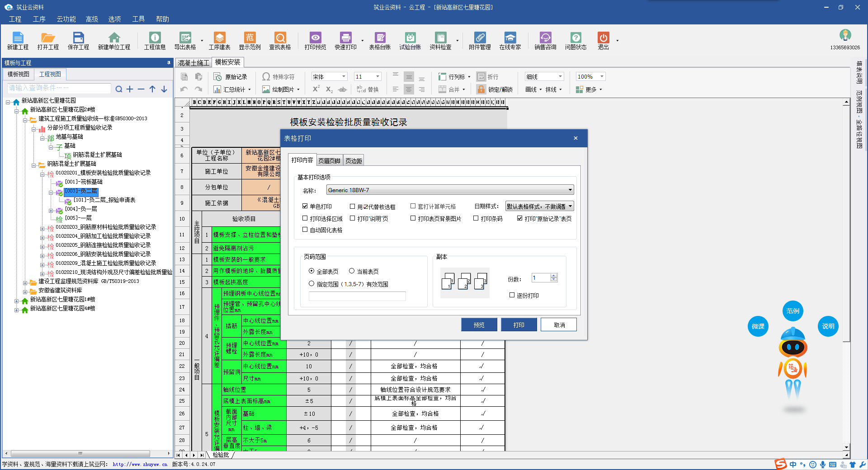Click the 新建工程 toolbar icon

pyautogui.click(x=18, y=38)
